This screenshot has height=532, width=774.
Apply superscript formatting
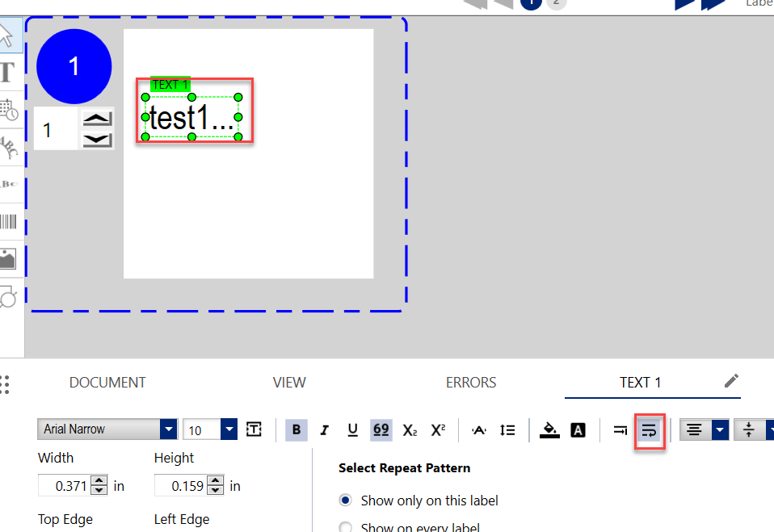click(x=438, y=430)
